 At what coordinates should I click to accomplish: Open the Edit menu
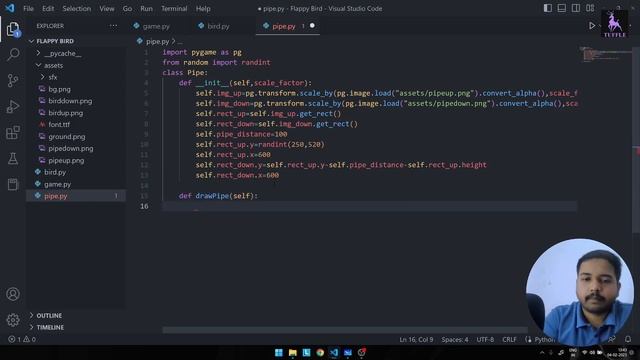(48, 8)
